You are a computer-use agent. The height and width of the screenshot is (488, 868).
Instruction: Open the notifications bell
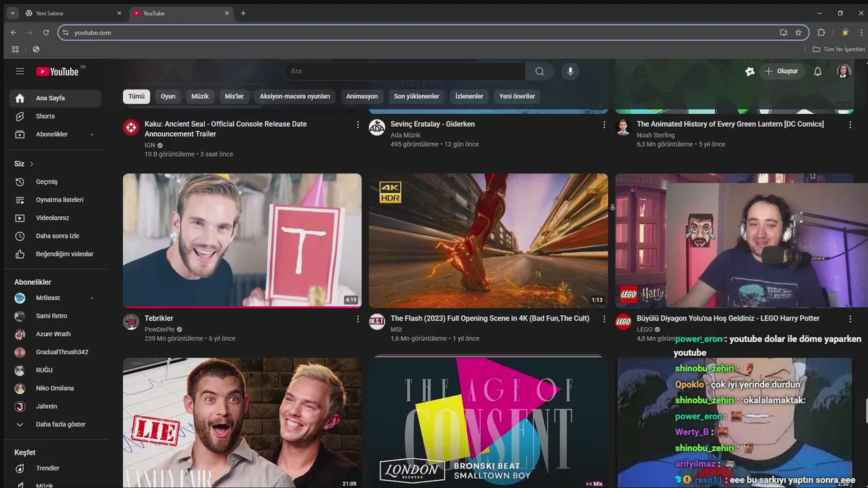pos(818,71)
